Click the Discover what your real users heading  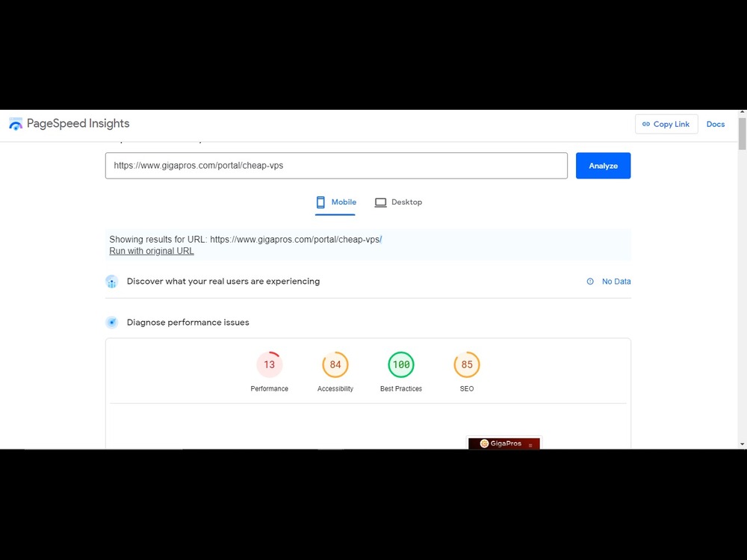(x=223, y=281)
